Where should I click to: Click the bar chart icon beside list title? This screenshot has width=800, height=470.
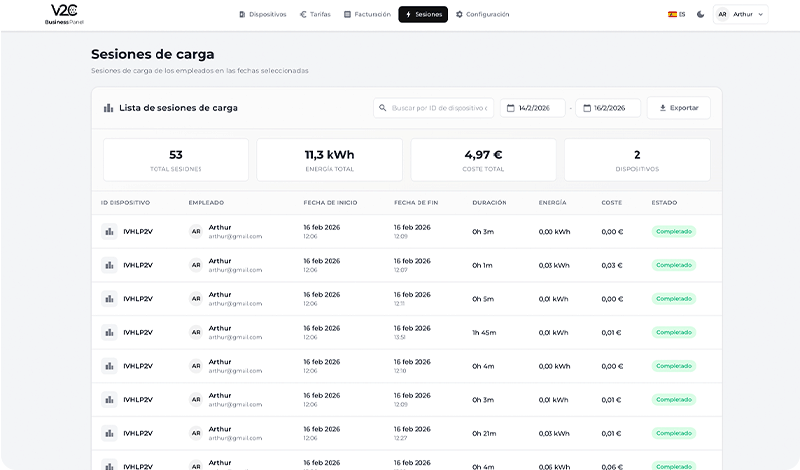tap(108, 108)
